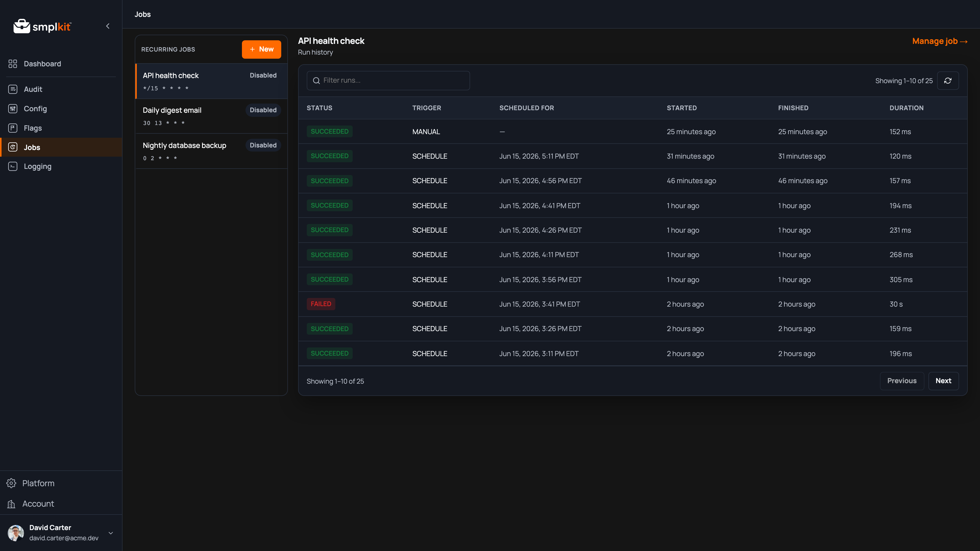This screenshot has height=551, width=980.
Task: Click David Carter's avatar photo
Action: 16,533
